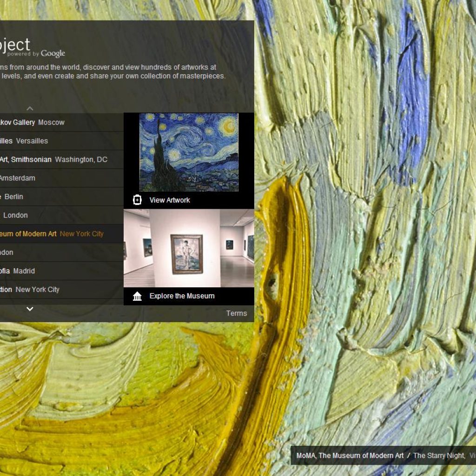Open the Explore the Museum link

pos(182,296)
